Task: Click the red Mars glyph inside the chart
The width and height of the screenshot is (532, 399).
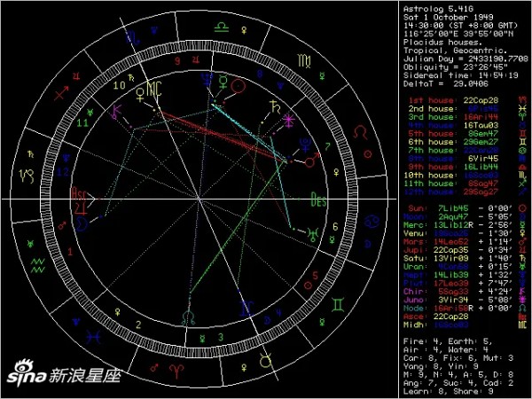Action: pyautogui.click(x=312, y=160)
